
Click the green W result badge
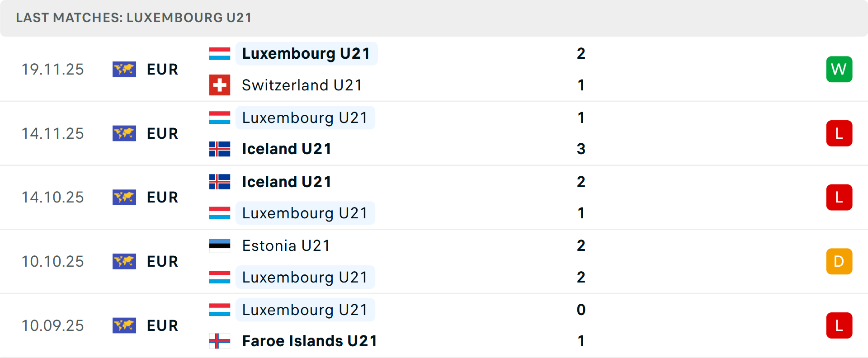tap(839, 69)
